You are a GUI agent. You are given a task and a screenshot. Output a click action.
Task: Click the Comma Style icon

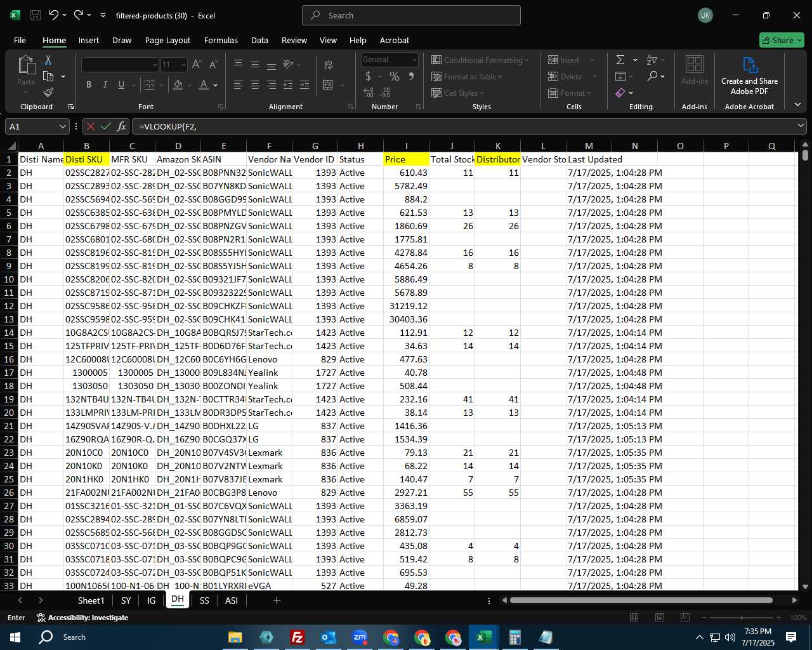click(x=411, y=76)
